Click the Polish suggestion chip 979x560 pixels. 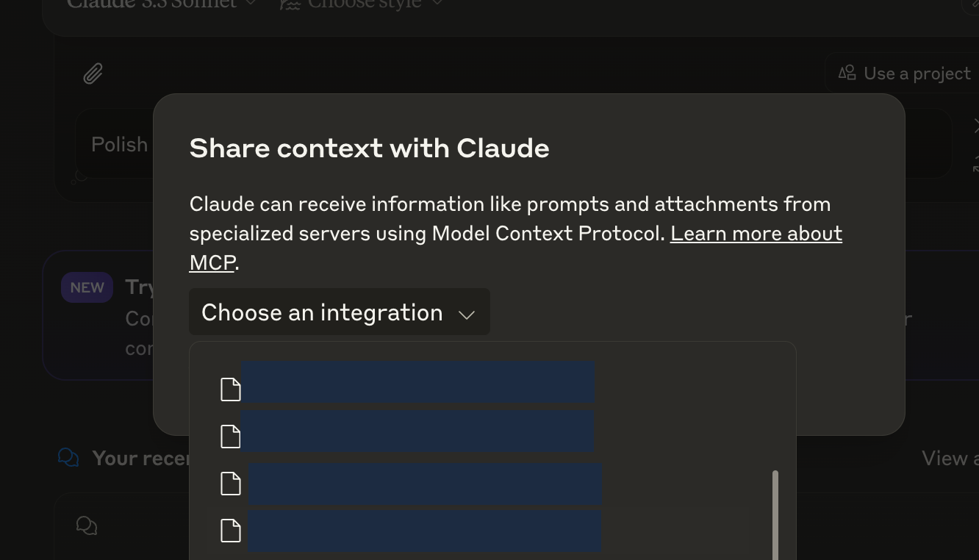coord(119,144)
